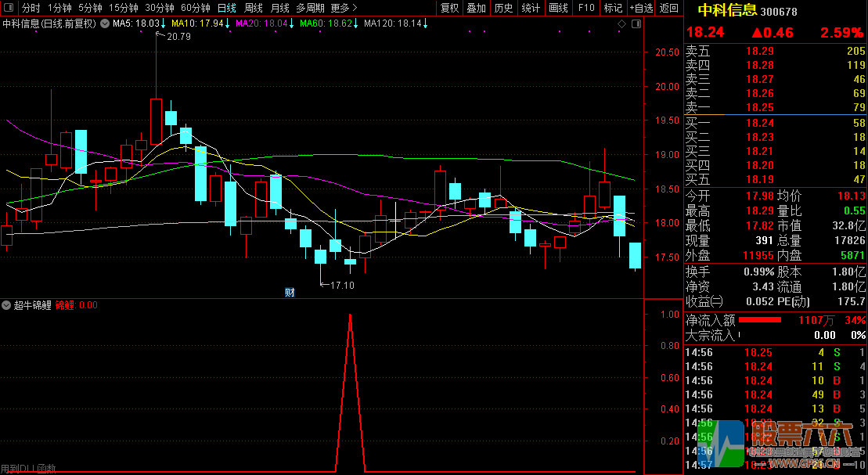Click the 叠加 overlay button
Viewport: 868px width, 475px height.
476,8
